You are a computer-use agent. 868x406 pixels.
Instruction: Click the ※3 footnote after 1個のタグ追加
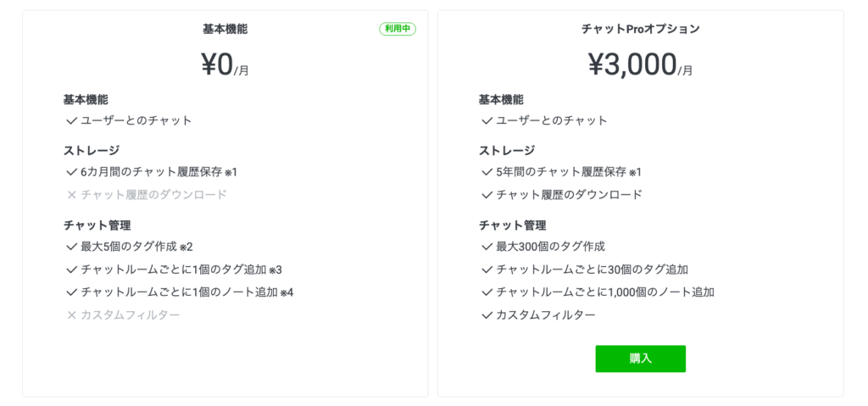[x=275, y=270]
